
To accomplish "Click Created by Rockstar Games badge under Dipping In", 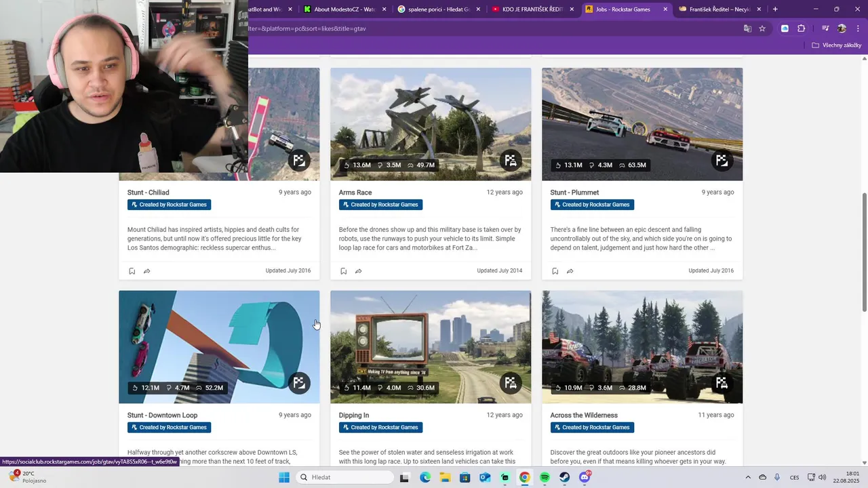I will (x=380, y=428).
